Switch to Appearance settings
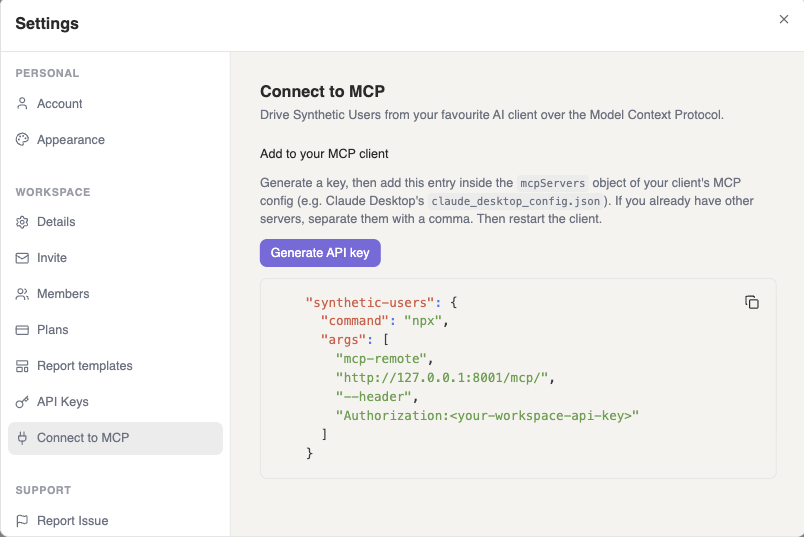The height and width of the screenshot is (537, 804). [x=115, y=140]
